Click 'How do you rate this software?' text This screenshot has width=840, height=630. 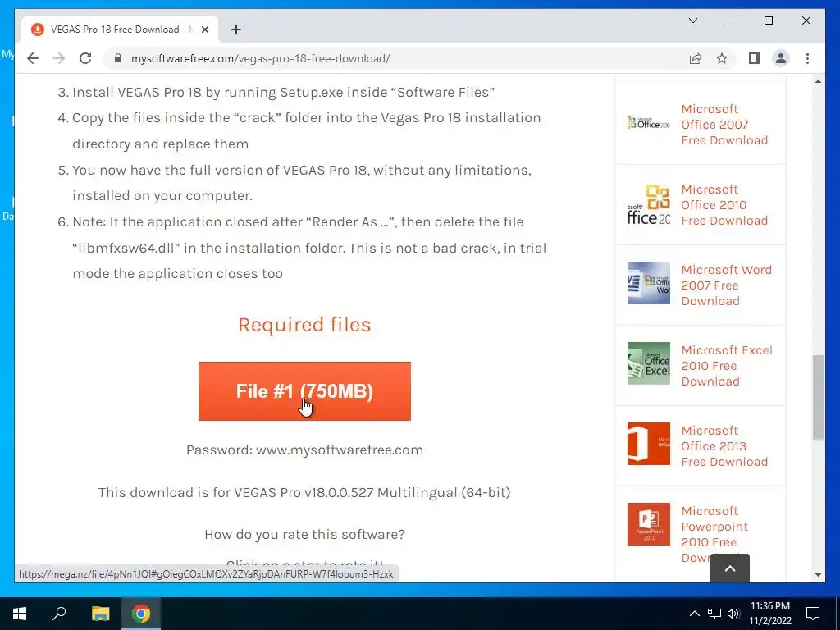(x=304, y=534)
